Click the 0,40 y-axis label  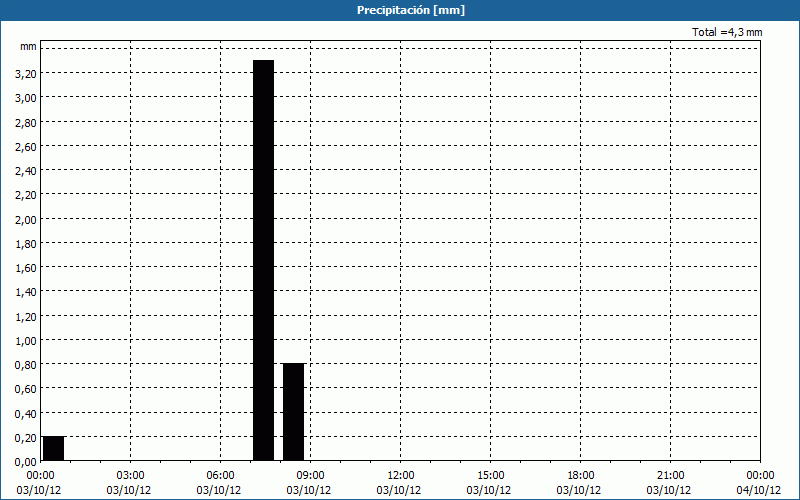tap(26, 413)
